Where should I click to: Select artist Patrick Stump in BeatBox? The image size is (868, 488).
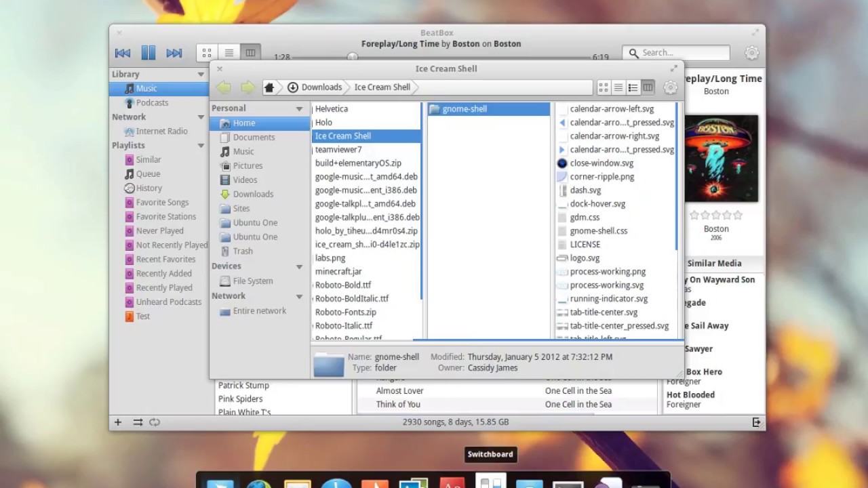[243, 385]
